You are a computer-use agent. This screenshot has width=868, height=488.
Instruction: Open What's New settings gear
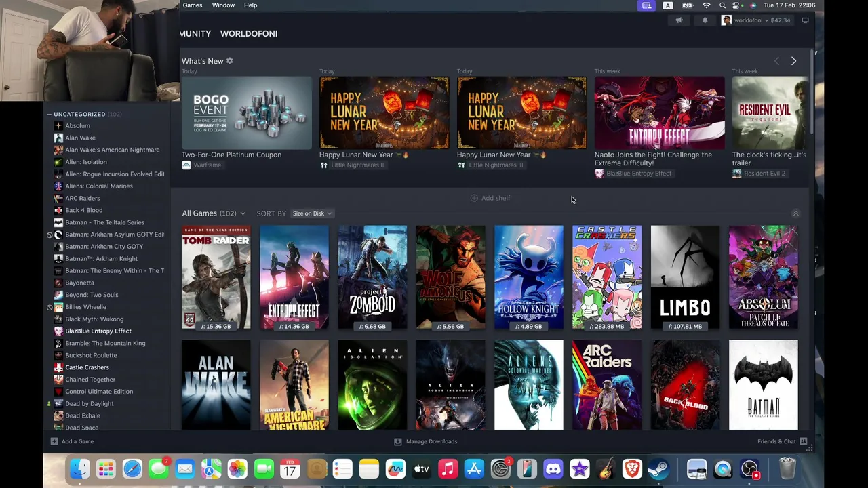[x=229, y=61]
